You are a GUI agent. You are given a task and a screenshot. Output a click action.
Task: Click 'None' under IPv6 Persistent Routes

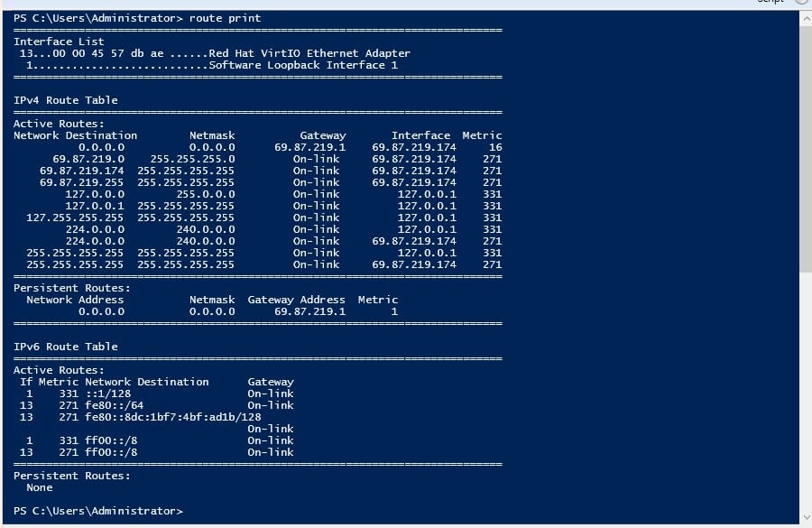coord(40,487)
